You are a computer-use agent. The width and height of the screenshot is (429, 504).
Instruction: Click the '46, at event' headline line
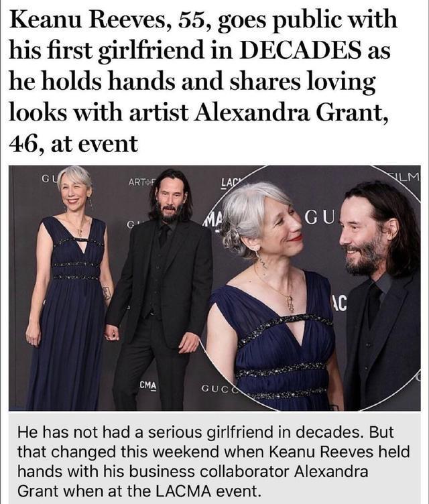74,143
